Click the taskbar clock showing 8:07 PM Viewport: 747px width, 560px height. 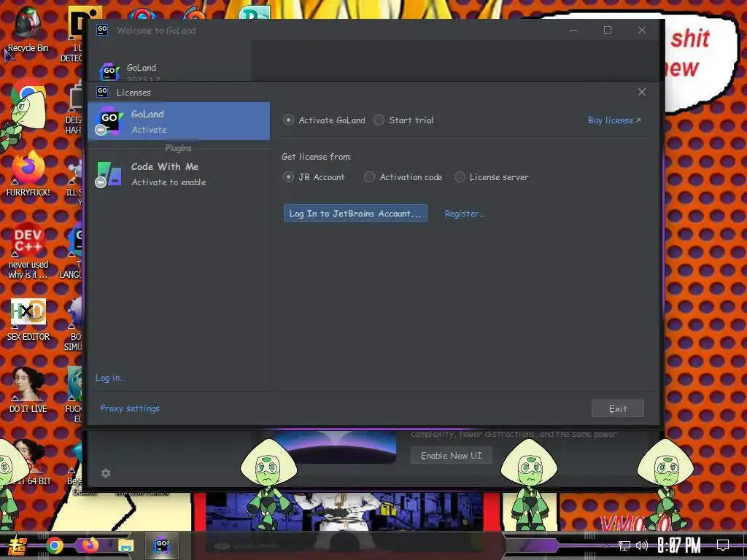point(679,545)
